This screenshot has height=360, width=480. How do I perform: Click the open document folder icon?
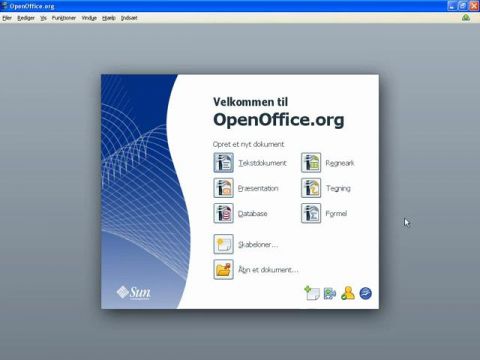click(x=223, y=269)
